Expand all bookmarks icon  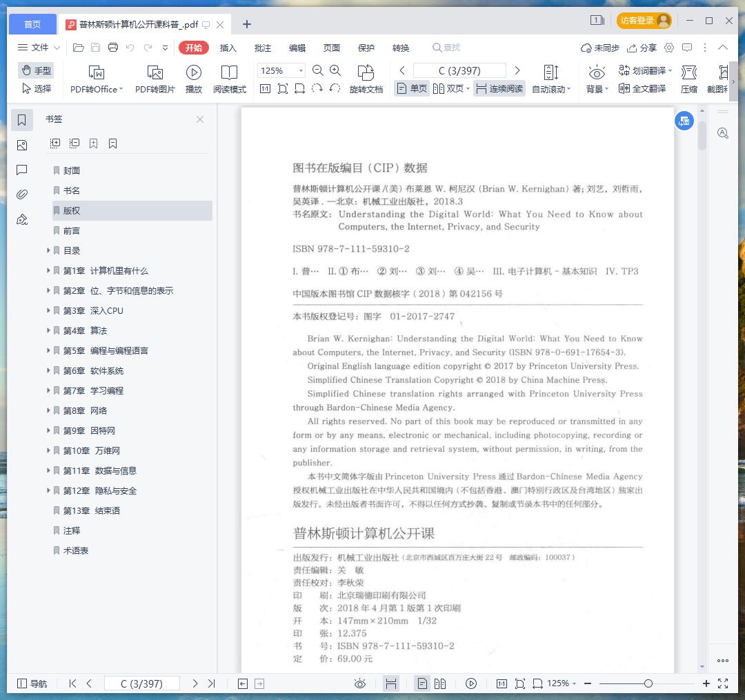point(55,143)
